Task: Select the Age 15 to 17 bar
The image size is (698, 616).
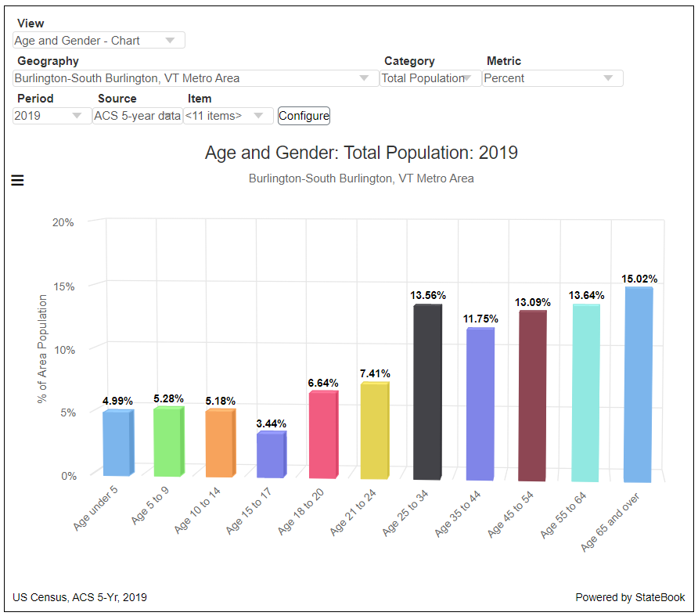Action: click(270, 455)
